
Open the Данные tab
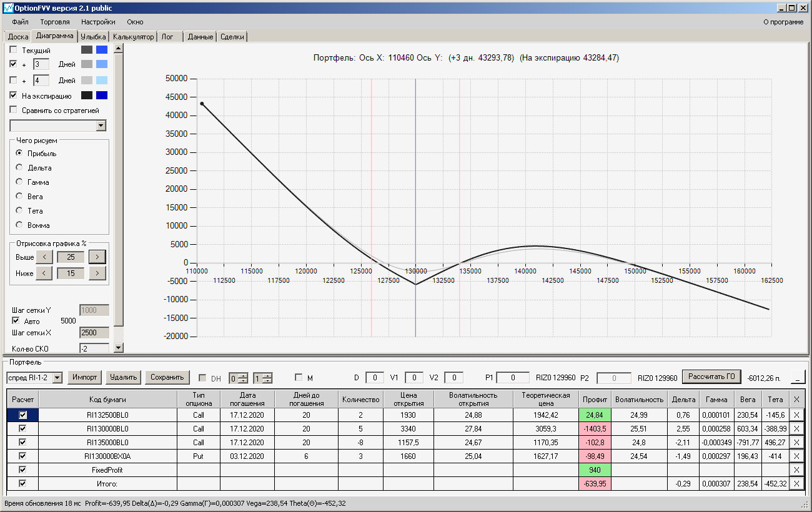tap(201, 37)
